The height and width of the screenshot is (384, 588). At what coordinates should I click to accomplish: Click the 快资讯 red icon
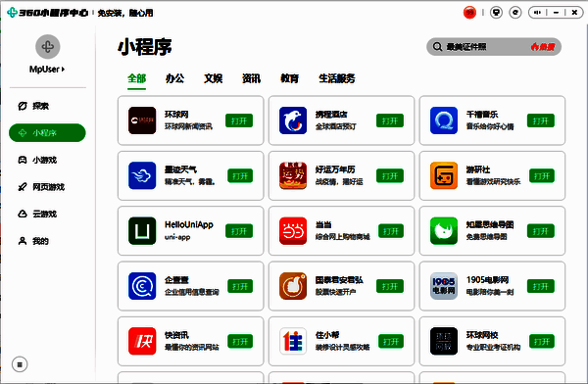coord(142,341)
